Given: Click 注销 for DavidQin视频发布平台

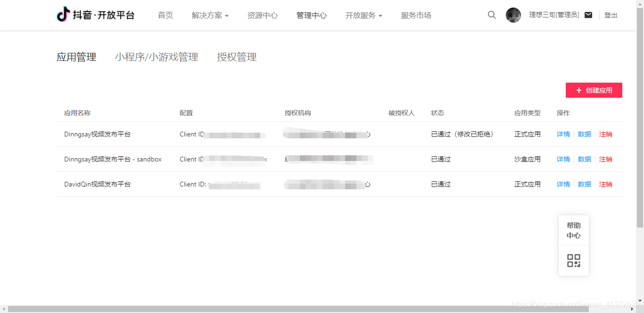Looking at the screenshot, I should pyautogui.click(x=606, y=184).
